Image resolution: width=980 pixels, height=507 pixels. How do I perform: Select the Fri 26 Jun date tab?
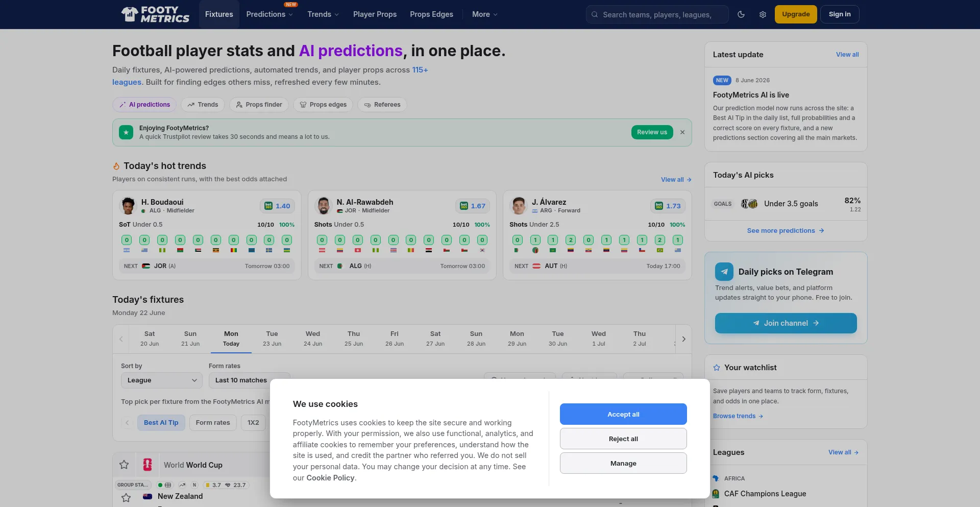[395, 339]
